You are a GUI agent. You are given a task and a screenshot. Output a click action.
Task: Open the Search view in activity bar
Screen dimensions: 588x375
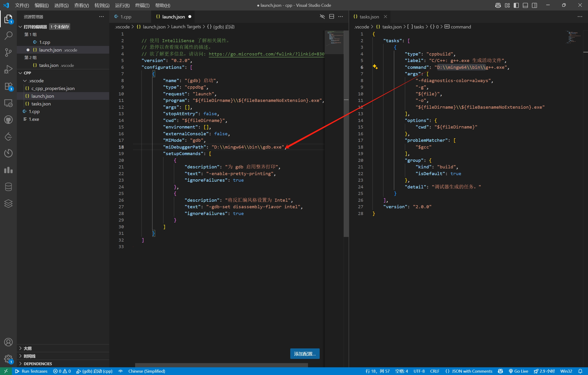click(x=8, y=35)
